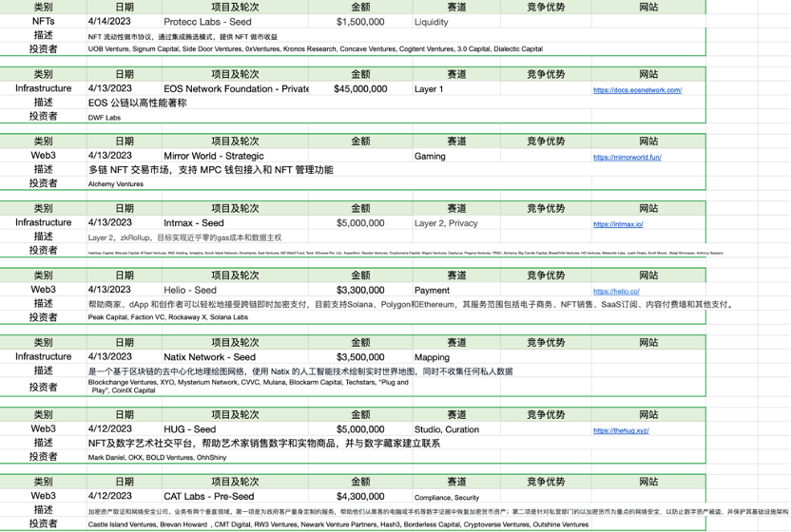
Task: Select the $3,300,000 amount cell
Action: [360, 290]
